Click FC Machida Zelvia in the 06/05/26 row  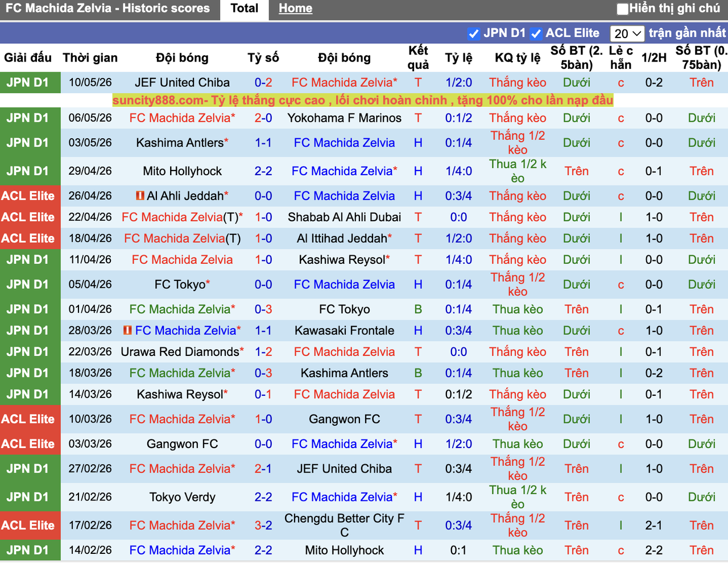click(x=180, y=118)
